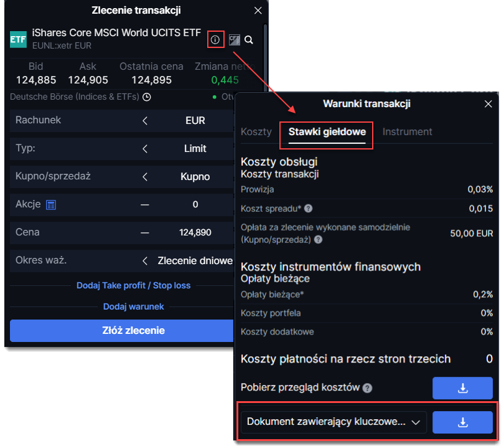Click the Opłaty bieżące value 0,2%
504x446 pixels.
click(483, 294)
